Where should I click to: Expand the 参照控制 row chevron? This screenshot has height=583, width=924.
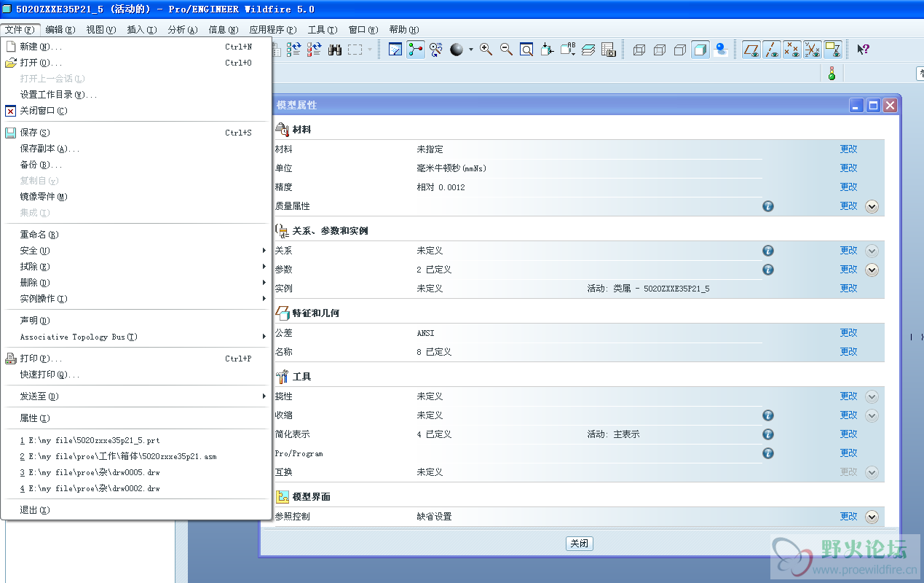(872, 517)
